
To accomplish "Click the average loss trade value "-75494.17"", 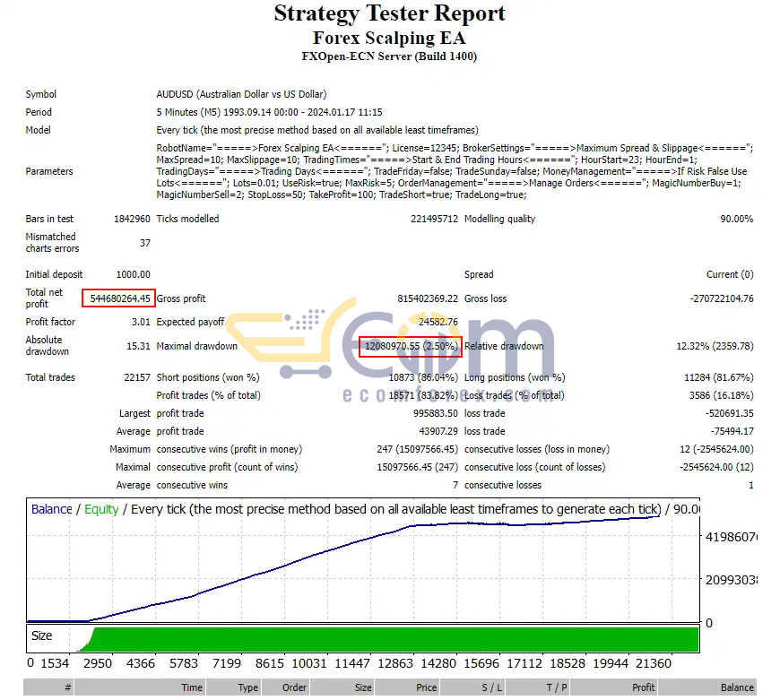I will tap(732, 431).
